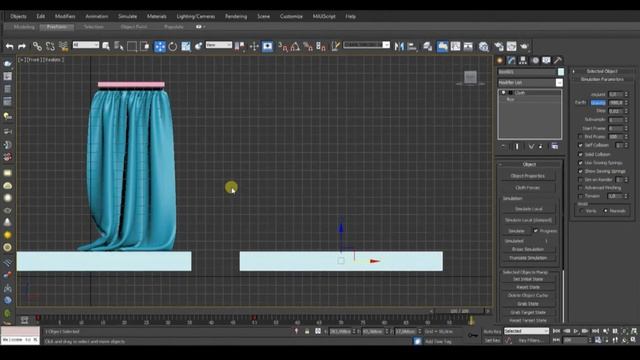Open the Customize menu

[291, 16]
